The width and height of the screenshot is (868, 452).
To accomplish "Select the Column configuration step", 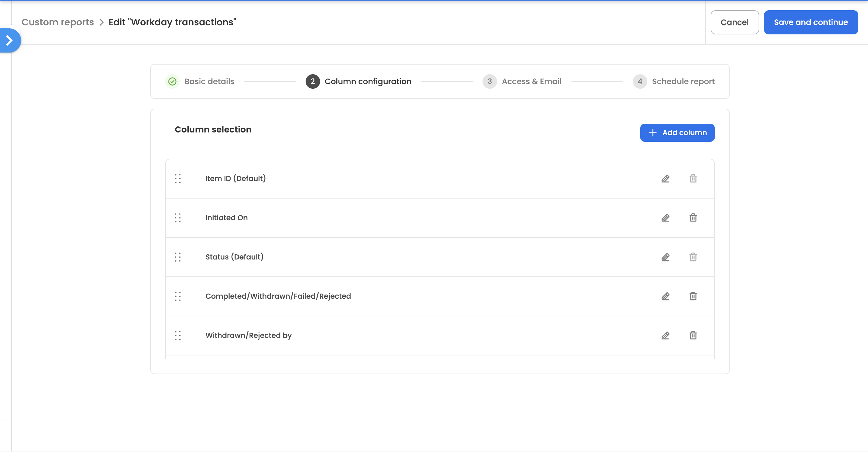I will [367, 81].
